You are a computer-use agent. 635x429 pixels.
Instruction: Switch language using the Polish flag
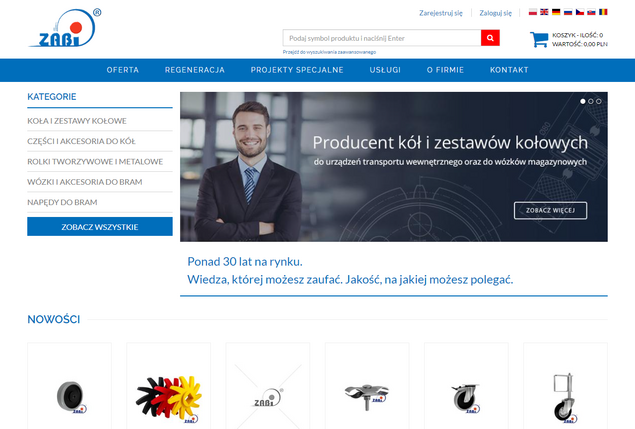[533, 13]
